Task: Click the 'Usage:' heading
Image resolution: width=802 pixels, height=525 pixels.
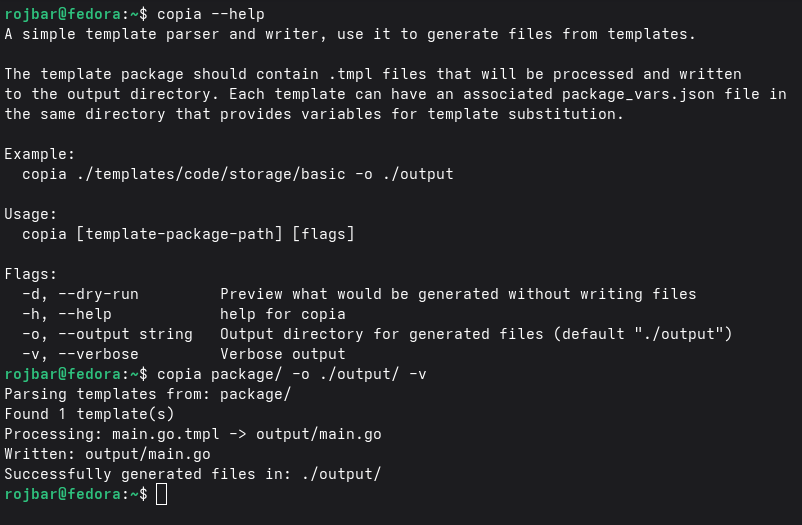Action: [31, 214]
